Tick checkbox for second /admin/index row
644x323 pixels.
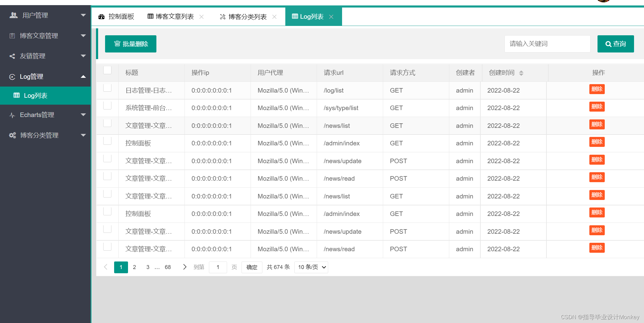(107, 211)
